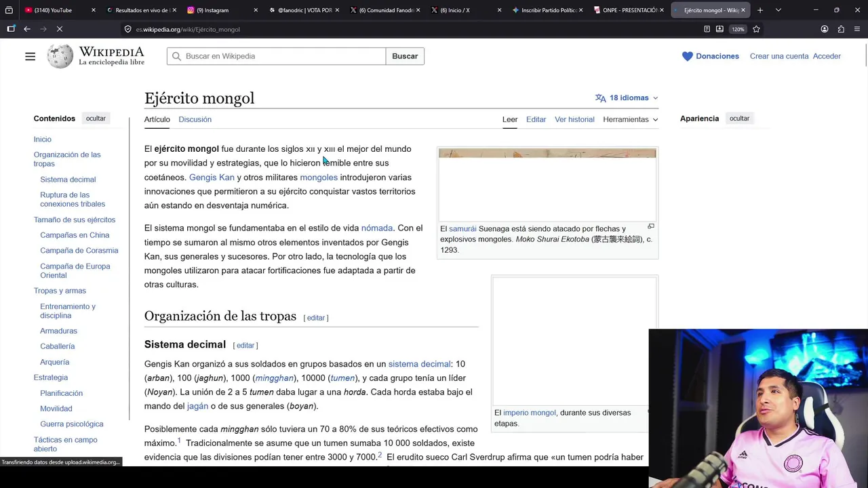Click the Acceder login link
The image size is (868, 488).
coord(827,56)
